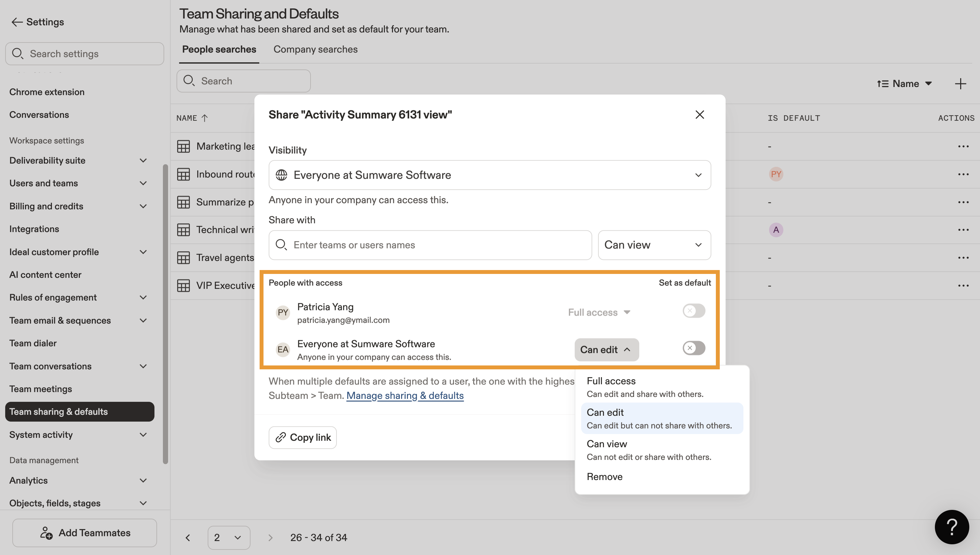Close the share dialog with X
Screen dimensions: 980x555
tap(700, 115)
